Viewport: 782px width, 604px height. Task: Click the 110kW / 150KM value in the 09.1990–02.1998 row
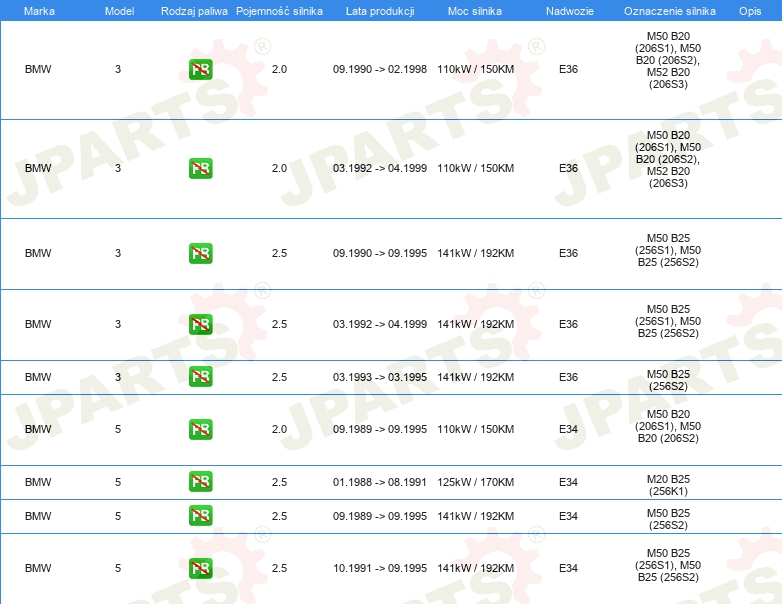[x=476, y=69]
